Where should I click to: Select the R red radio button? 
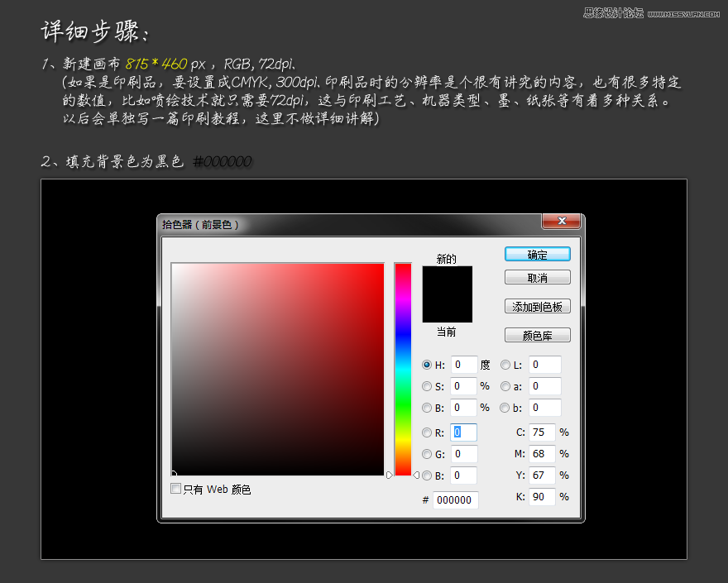pos(427,432)
